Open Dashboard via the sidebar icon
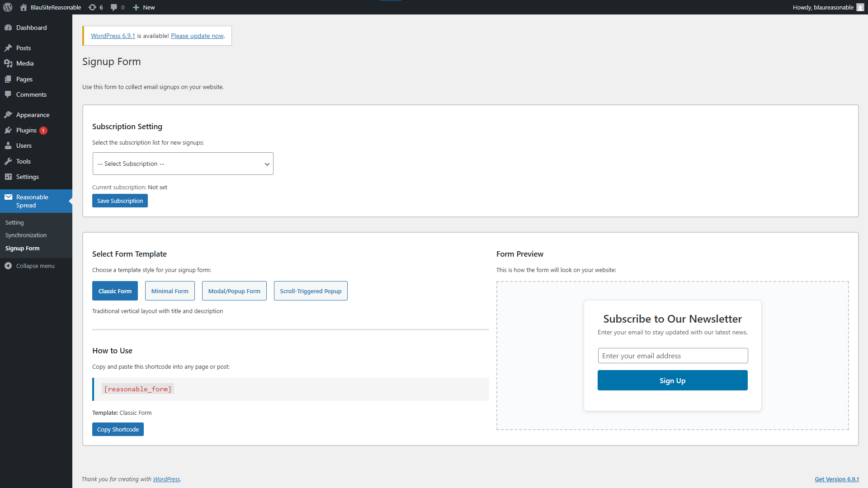Image resolution: width=868 pixels, height=488 pixels. point(9,28)
